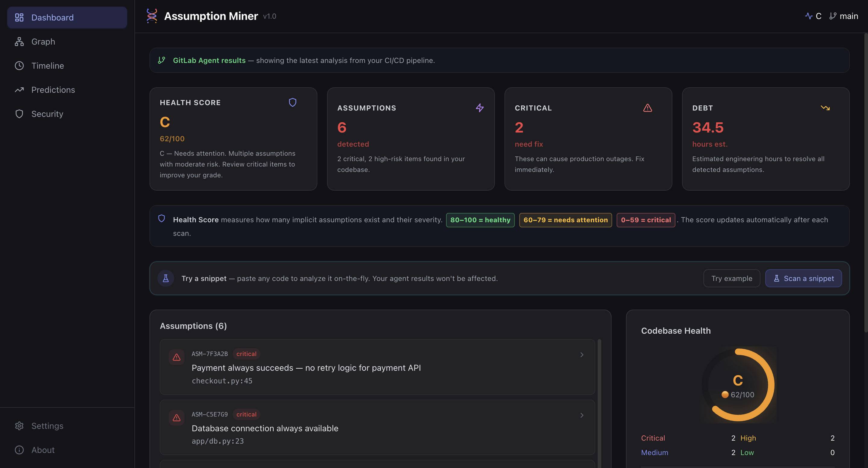Click the flask icon beside Try a snippet
This screenshot has width=868, height=468.
coord(165,278)
